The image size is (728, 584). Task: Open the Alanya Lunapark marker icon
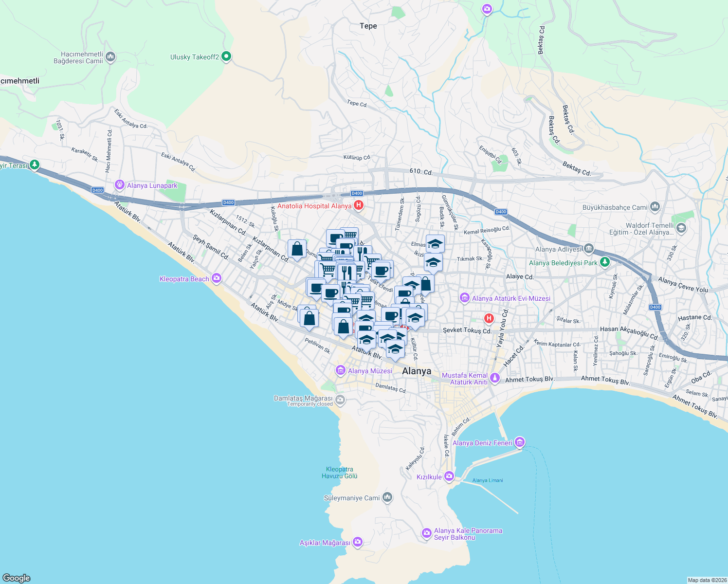(x=120, y=185)
